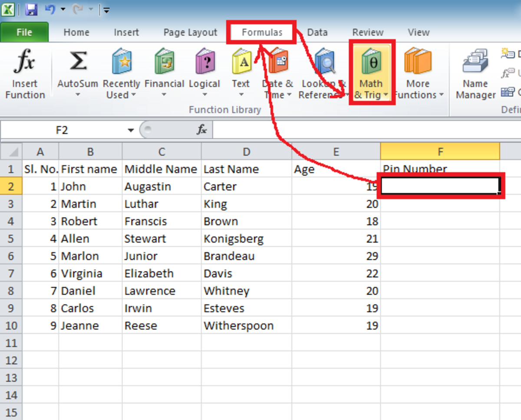The height and width of the screenshot is (420, 521).
Task: Switch to the Page Layout tab
Action: point(190,33)
